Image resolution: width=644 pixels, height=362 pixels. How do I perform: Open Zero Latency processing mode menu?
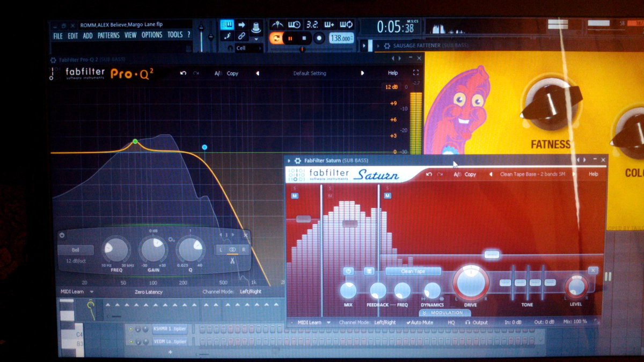149,292
